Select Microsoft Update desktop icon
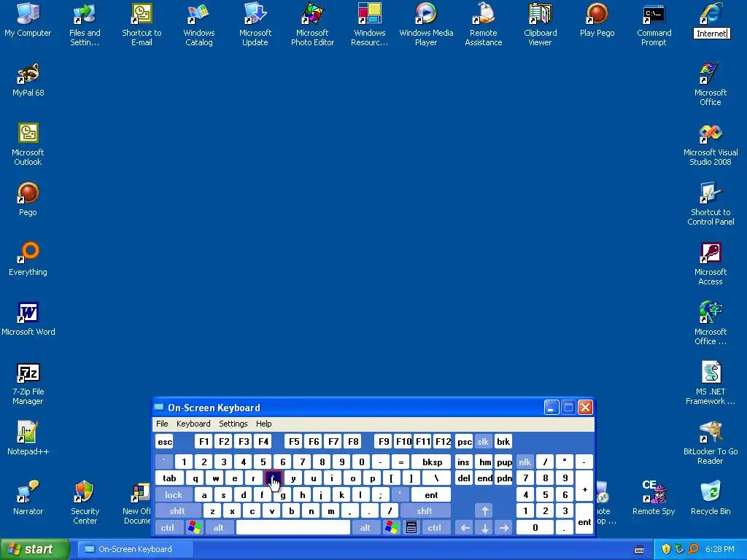Viewport: 747px width, 560px height. coord(255,24)
